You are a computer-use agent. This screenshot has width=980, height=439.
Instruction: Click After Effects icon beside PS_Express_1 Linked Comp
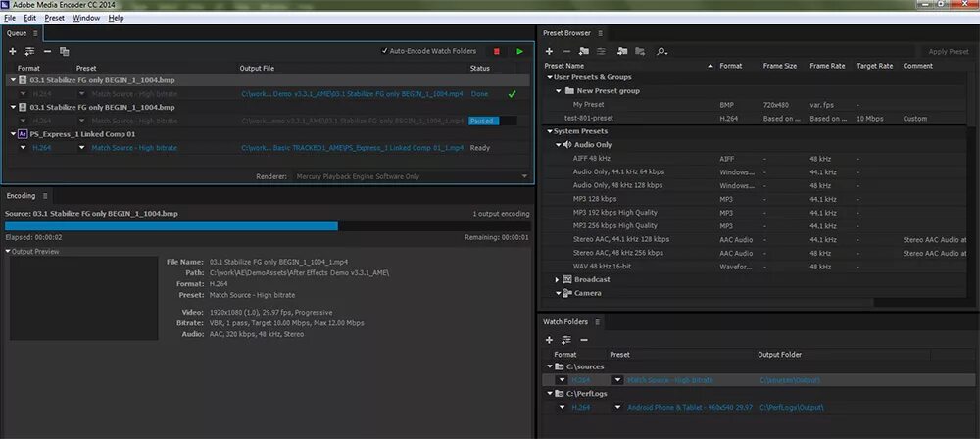pos(23,134)
